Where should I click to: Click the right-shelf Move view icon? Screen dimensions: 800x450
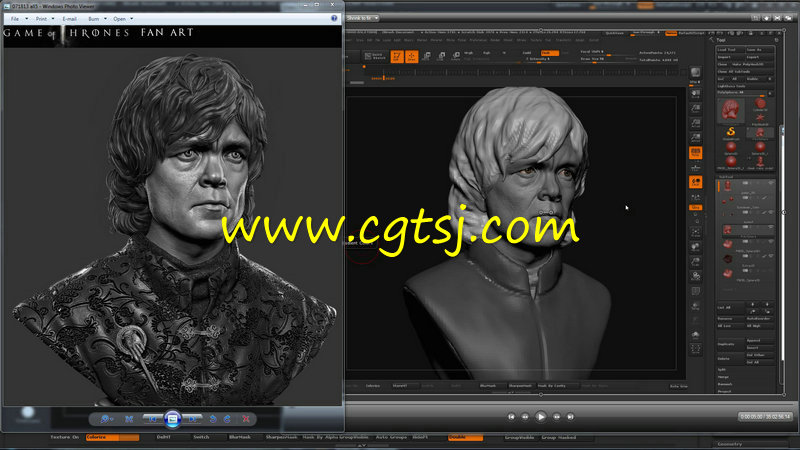695,247
